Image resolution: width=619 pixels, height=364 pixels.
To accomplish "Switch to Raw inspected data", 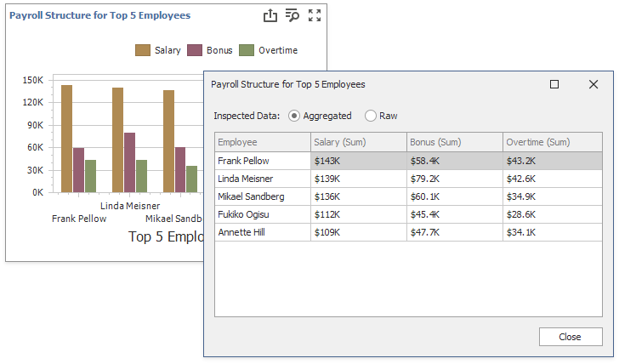I will click(371, 116).
